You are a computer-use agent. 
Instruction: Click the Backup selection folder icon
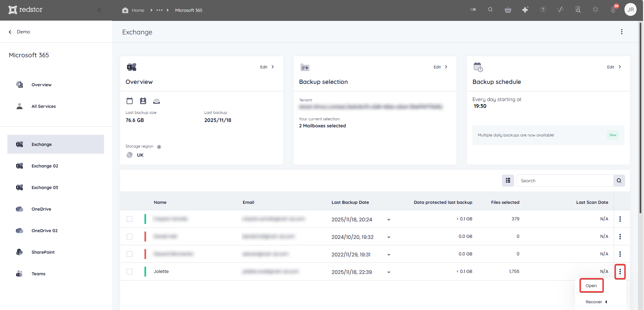[305, 67]
